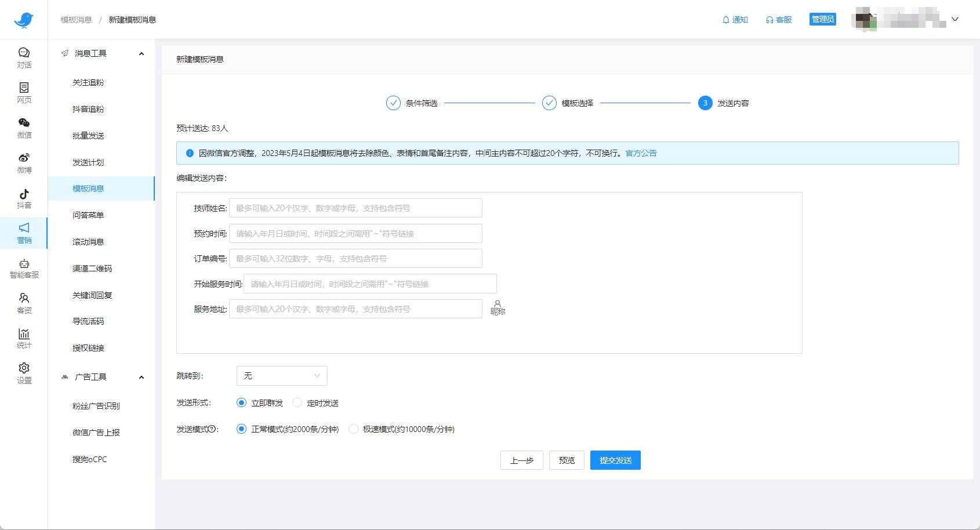This screenshot has width=980, height=530.
Task: Click the 提交发送 submit button
Action: coord(615,460)
